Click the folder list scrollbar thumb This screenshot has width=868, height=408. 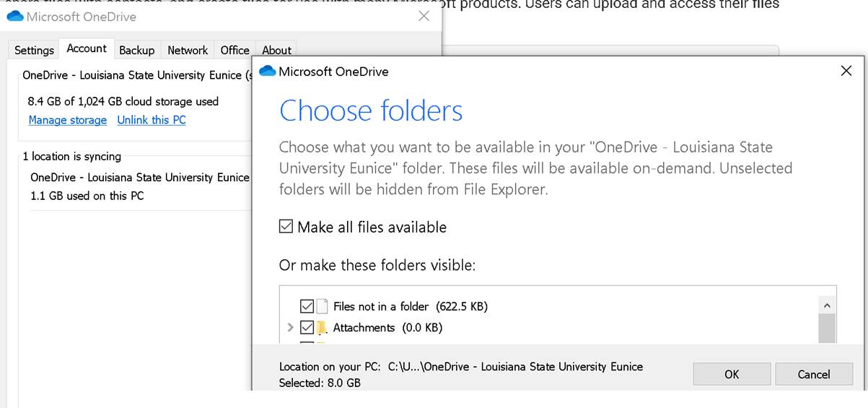point(827,329)
